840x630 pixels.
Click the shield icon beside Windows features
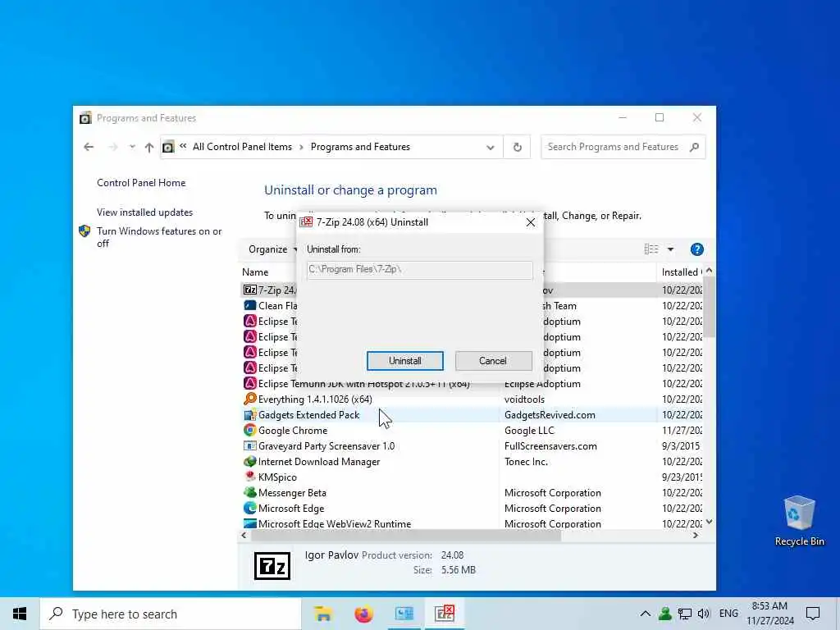(x=84, y=231)
